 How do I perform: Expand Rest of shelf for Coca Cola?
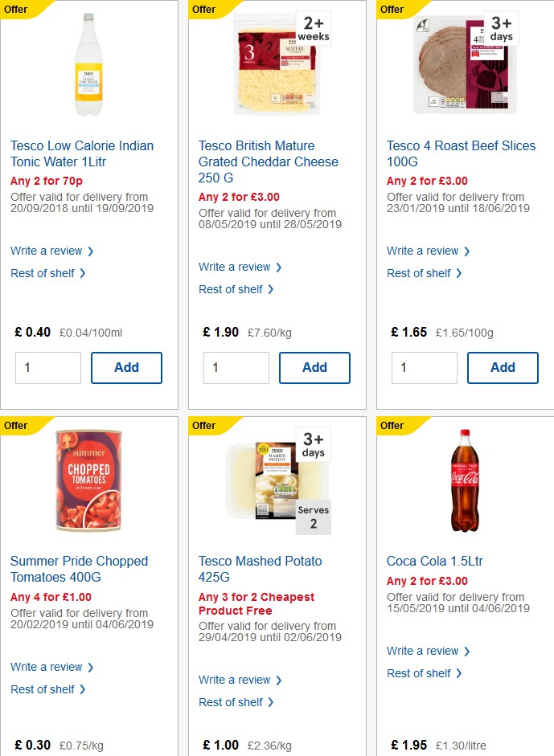tap(420, 673)
